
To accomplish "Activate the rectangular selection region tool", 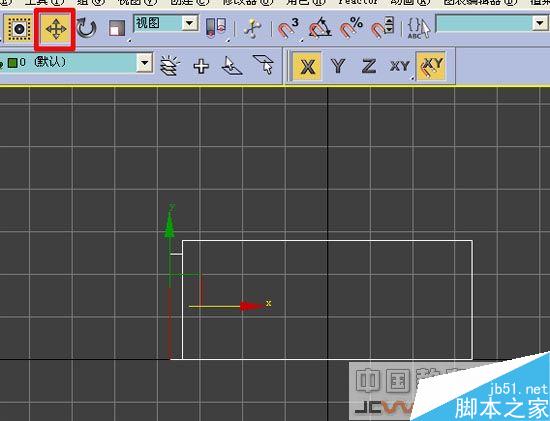I will (19, 28).
